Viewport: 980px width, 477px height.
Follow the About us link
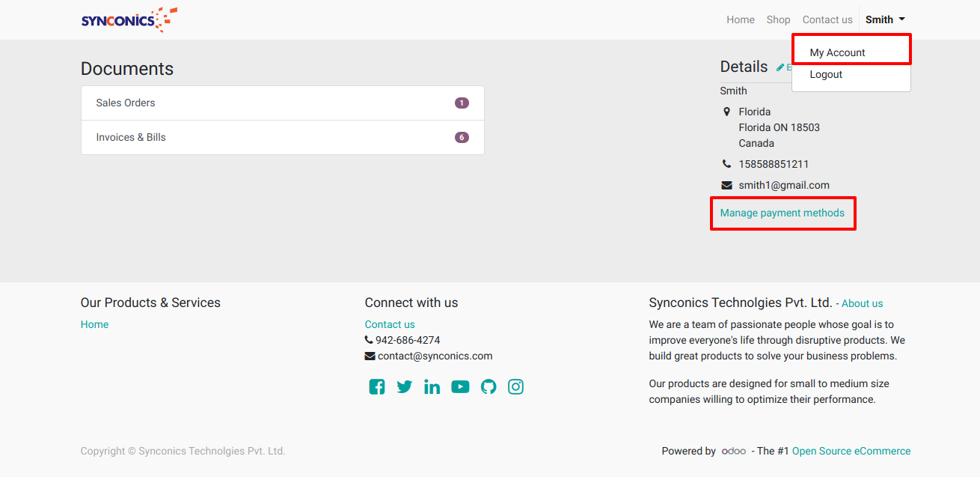(x=862, y=304)
